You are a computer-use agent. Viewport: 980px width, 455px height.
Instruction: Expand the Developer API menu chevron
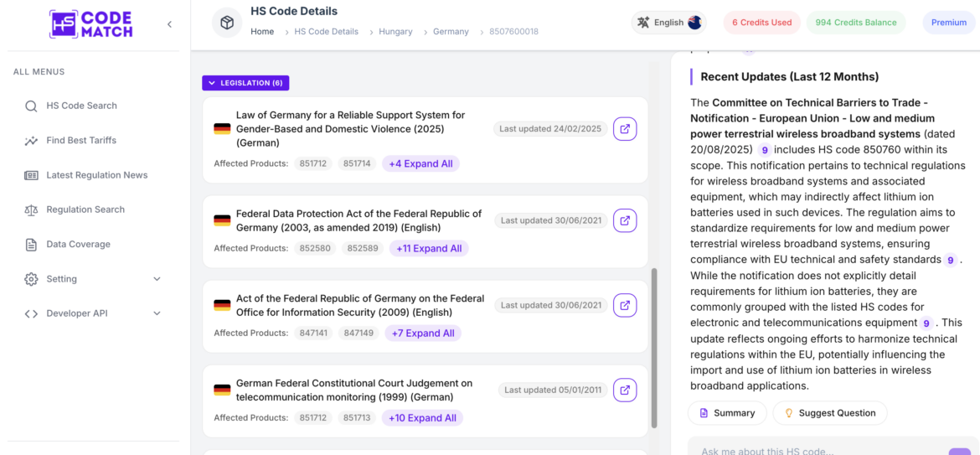[157, 313]
